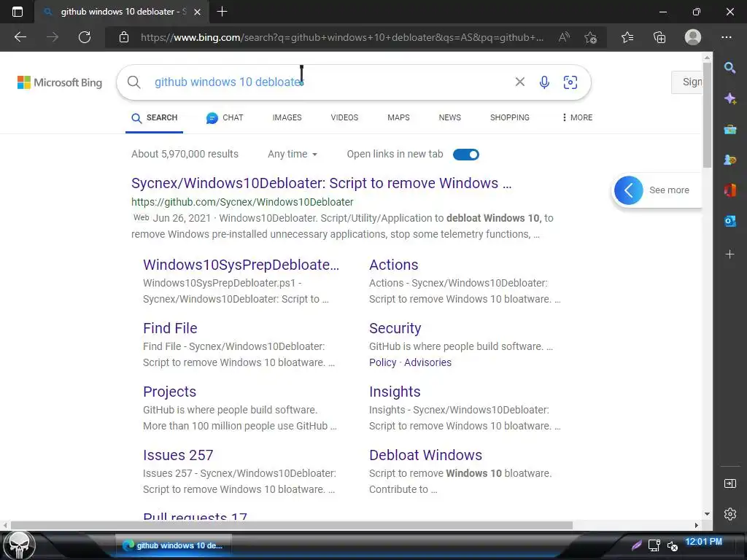This screenshot has width=747, height=560.
Task: Open the Windows10SysPrepDebloater sublink
Action: tap(241, 265)
